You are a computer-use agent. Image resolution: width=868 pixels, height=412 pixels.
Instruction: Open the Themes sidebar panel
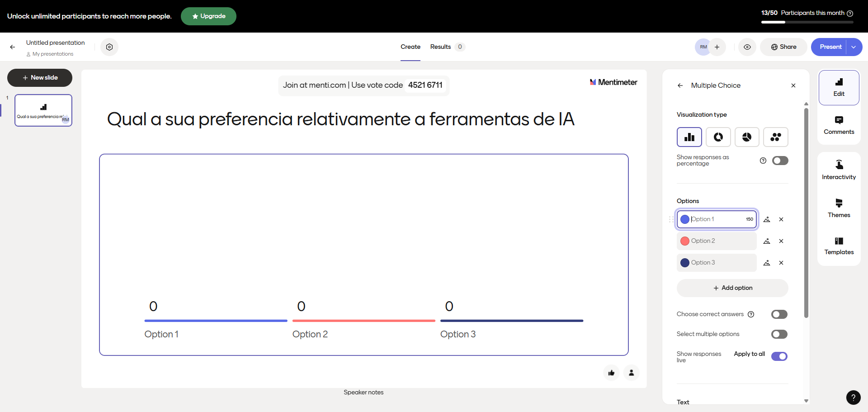[839, 208]
